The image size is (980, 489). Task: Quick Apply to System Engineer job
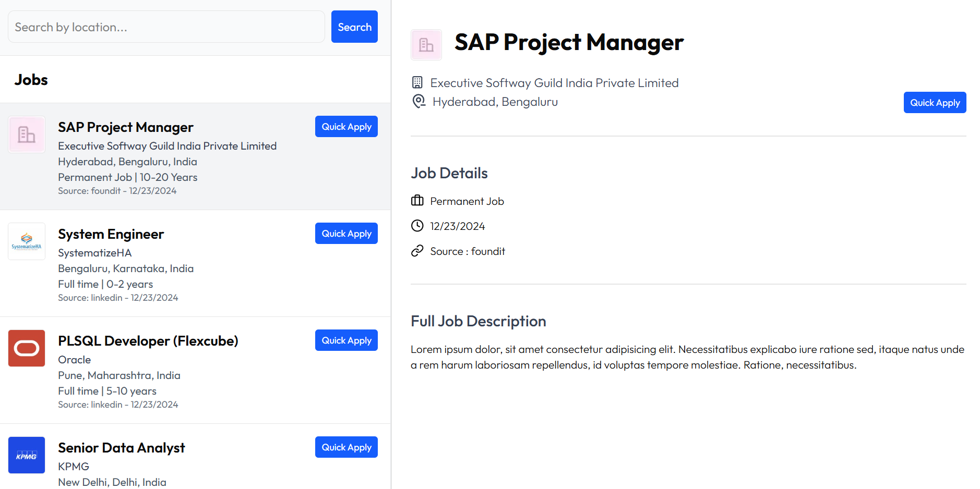point(346,234)
